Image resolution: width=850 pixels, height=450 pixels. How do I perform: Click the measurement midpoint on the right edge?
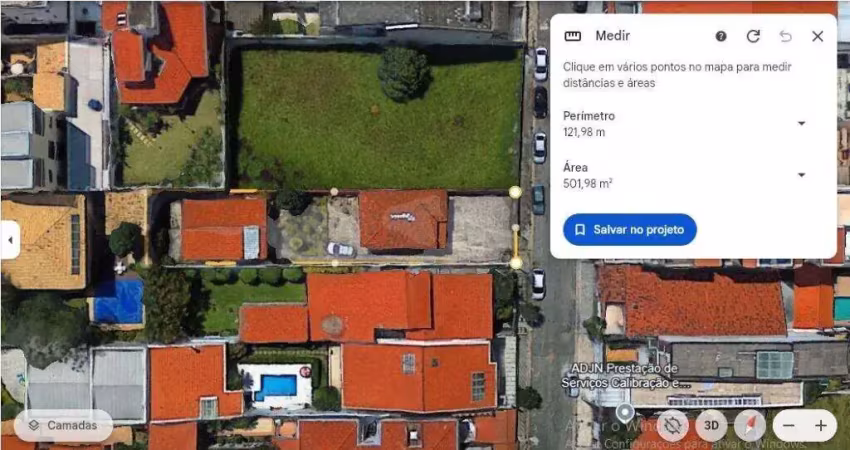coord(515,228)
